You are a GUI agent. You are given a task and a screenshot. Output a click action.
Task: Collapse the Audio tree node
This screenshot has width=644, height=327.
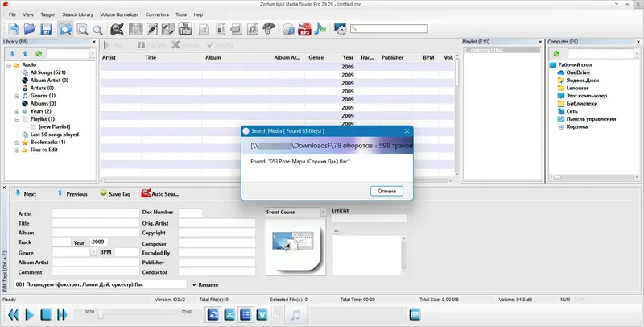(x=9, y=65)
